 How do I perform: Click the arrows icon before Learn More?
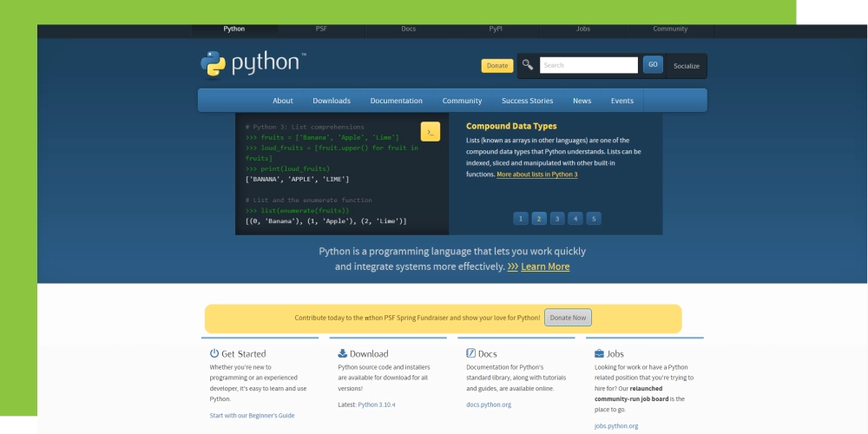(x=513, y=266)
